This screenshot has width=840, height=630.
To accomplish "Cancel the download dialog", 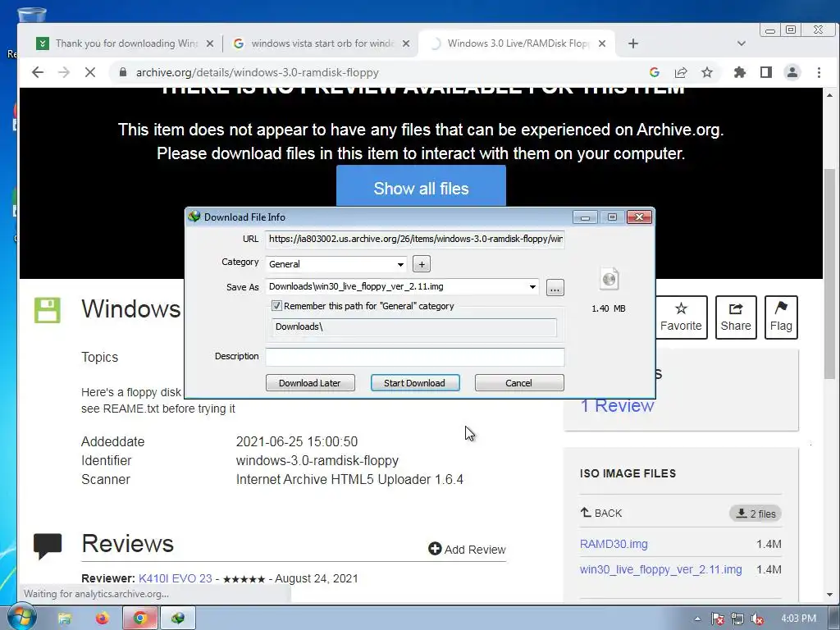I will [519, 383].
